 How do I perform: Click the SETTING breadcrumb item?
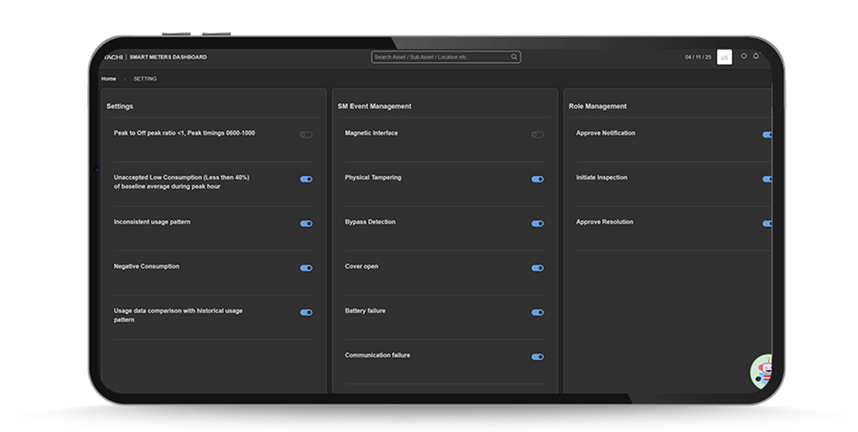(145, 79)
